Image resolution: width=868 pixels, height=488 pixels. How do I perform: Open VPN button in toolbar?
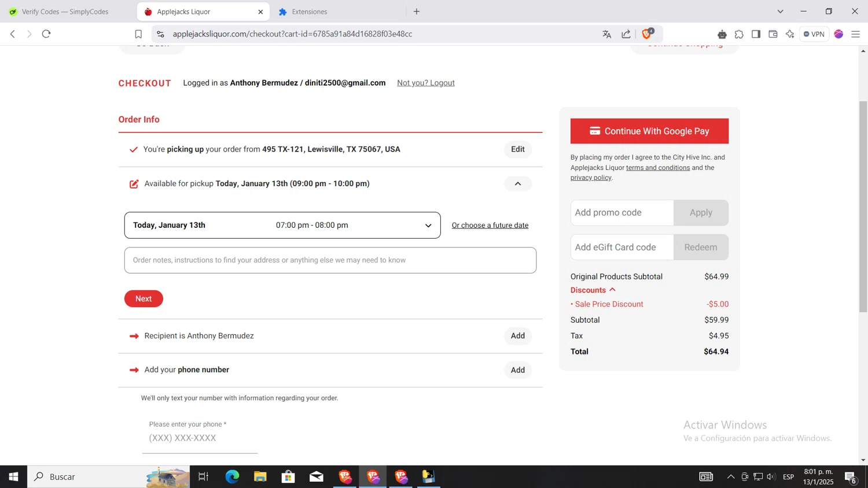click(814, 34)
